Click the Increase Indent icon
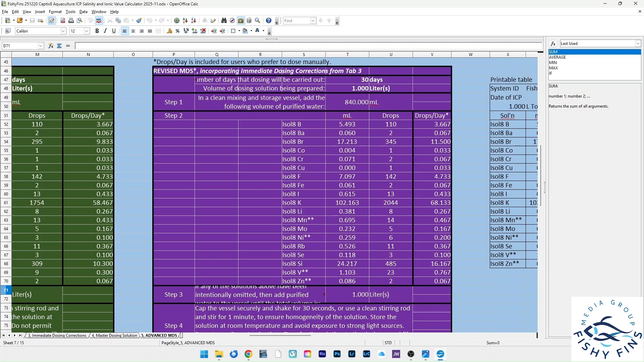This screenshot has height=362, width=644. pos(222,31)
